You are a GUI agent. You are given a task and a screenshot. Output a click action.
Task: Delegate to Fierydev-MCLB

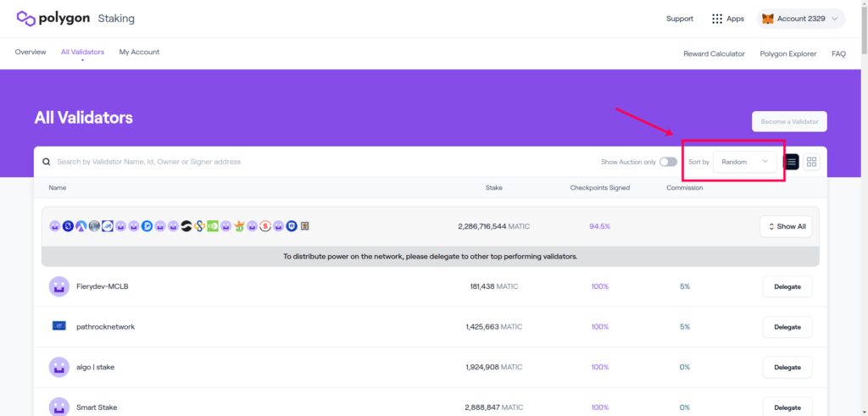tap(787, 286)
